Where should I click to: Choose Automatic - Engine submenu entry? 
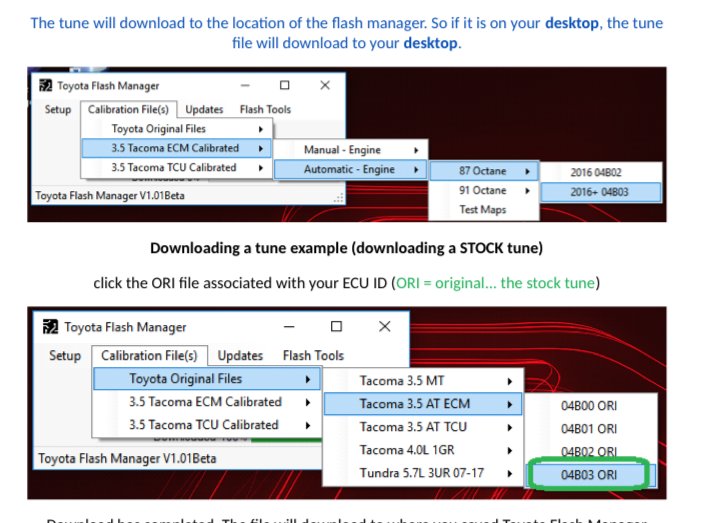pos(351,169)
